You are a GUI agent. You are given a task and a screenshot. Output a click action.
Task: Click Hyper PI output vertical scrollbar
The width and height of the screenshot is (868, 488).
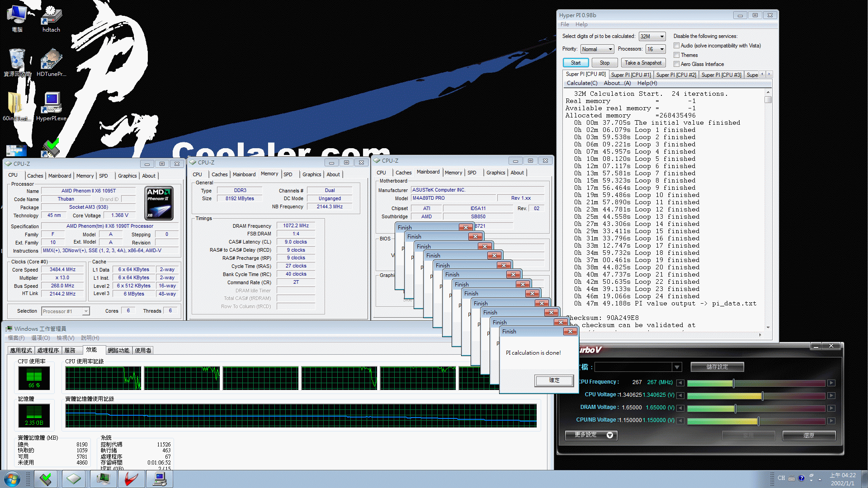click(768, 210)
